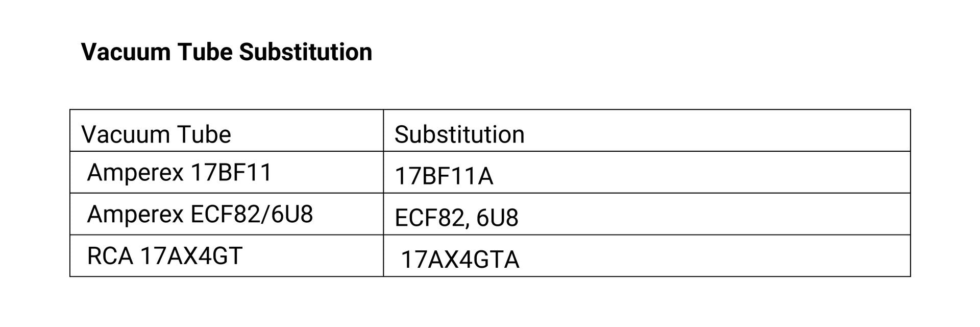Click "ECF82," in the substitution column

click(x=431, y=218)
